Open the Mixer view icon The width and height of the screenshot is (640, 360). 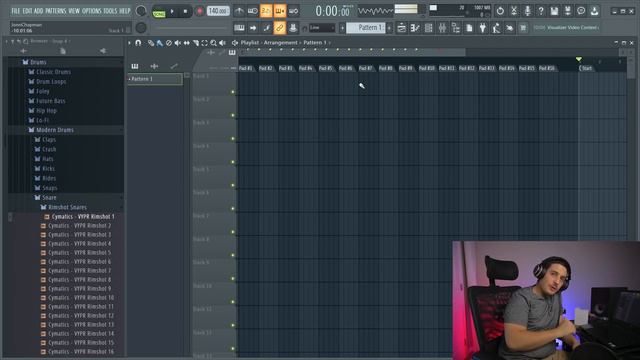(x=442, y=28)
